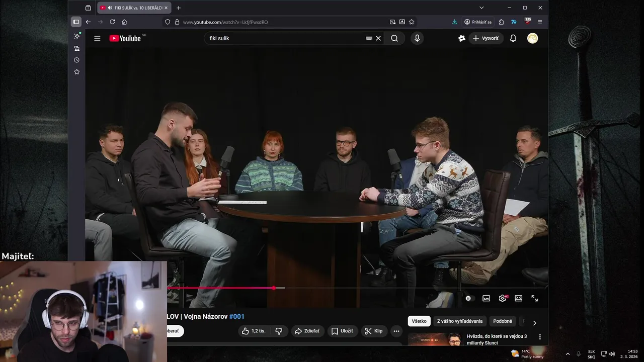Switch to theater mode
644x362 pixels.
[519, 298]
